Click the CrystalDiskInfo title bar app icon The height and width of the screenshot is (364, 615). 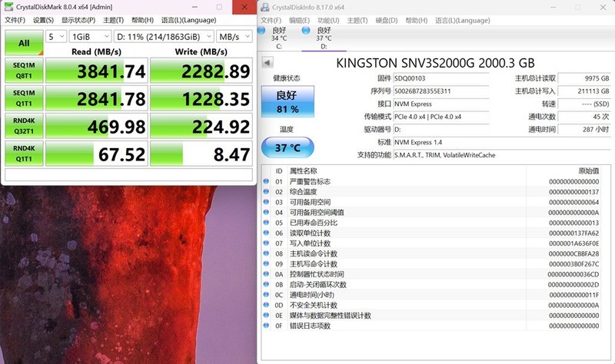(x=265, y=7)
